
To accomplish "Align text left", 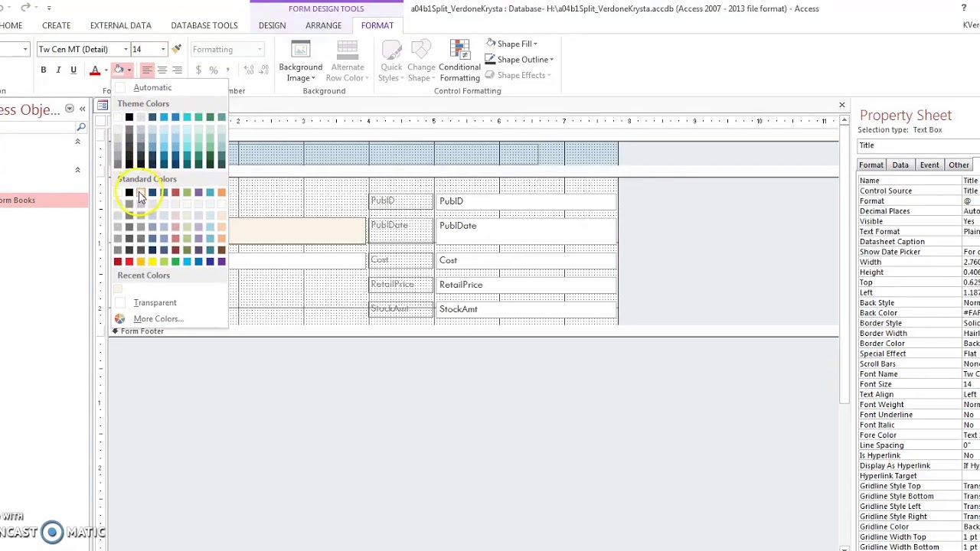I will [x=147, y=70].
